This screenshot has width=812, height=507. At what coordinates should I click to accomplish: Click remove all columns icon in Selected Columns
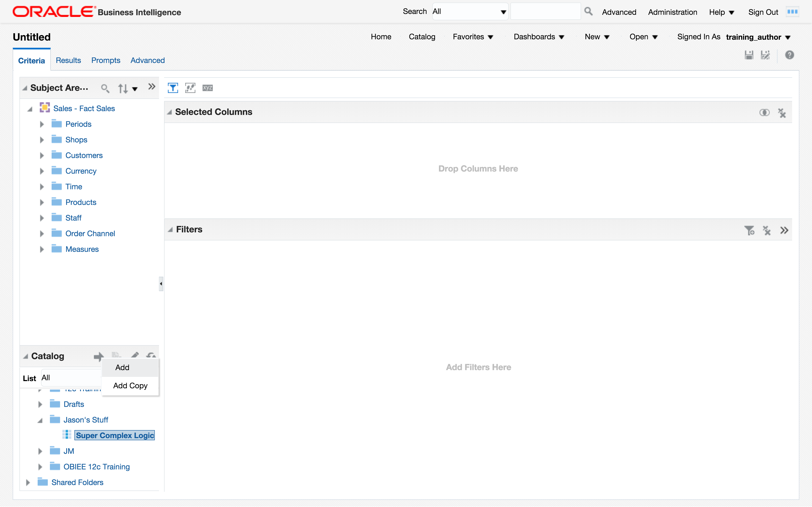pyautogui.click(x=782, y=113)
